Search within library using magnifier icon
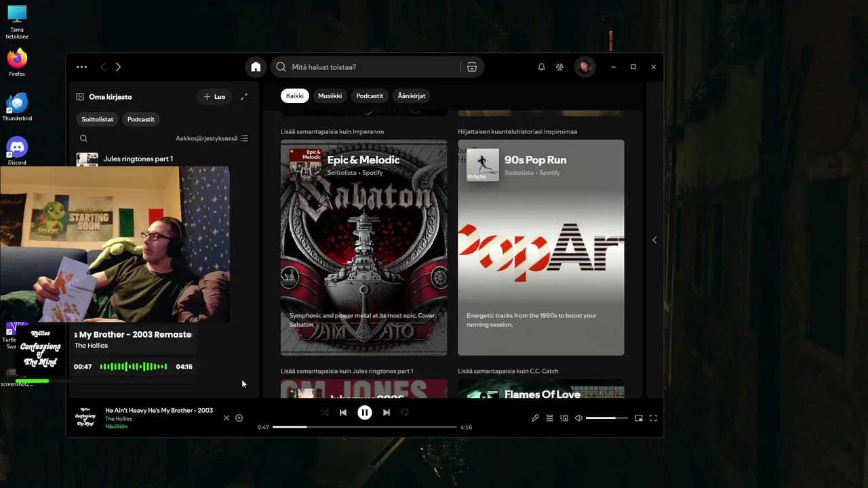868x488 pixels. tap(83, 138)
